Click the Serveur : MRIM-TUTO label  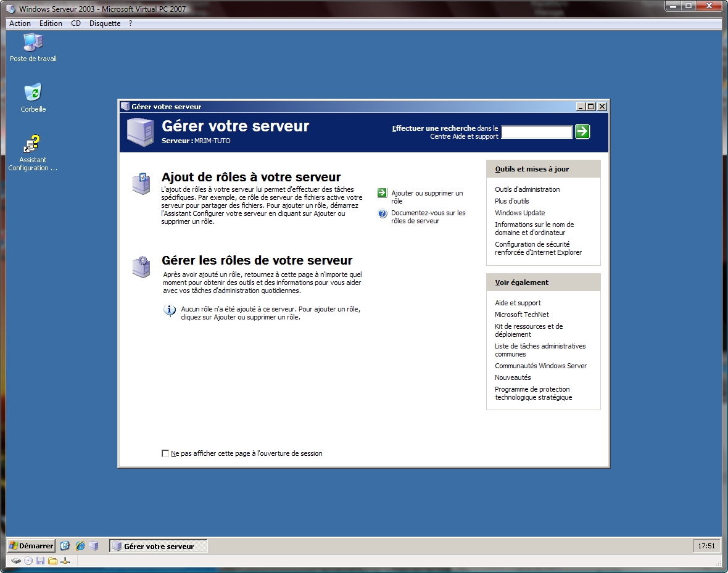point(196,141)
